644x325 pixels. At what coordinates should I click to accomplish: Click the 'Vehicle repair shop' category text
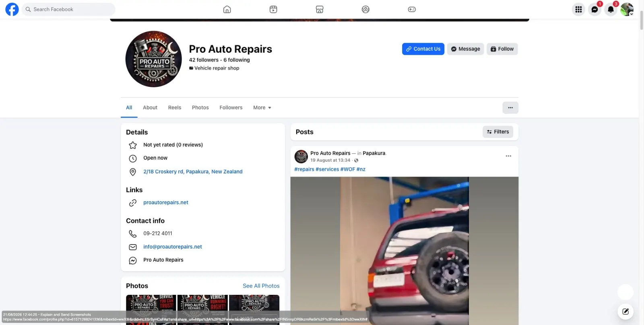[217, 68]
